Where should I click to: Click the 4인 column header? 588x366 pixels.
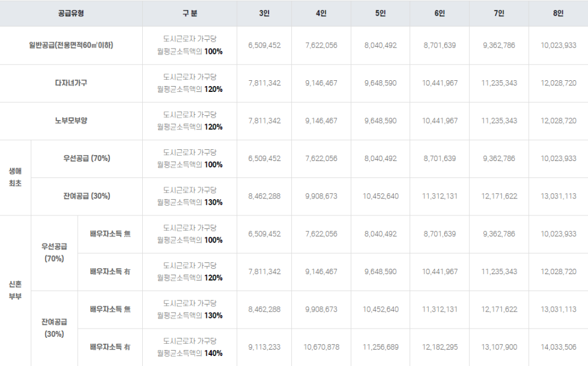[x=321, y=12]
